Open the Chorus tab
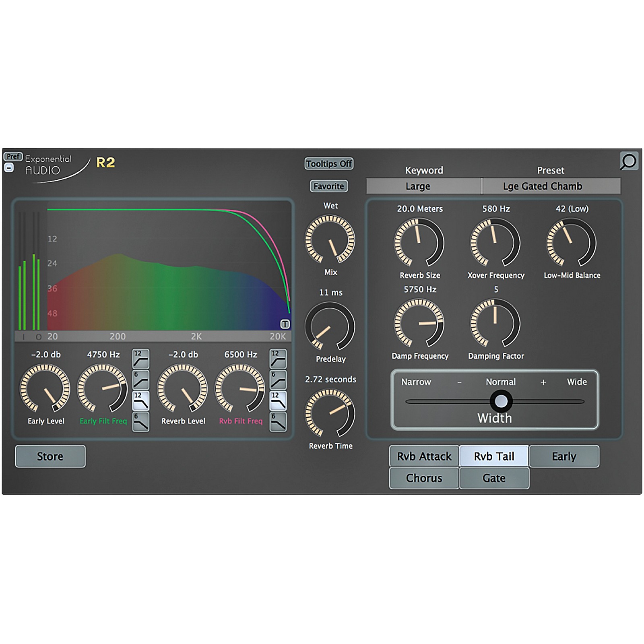 pos(424,478)
